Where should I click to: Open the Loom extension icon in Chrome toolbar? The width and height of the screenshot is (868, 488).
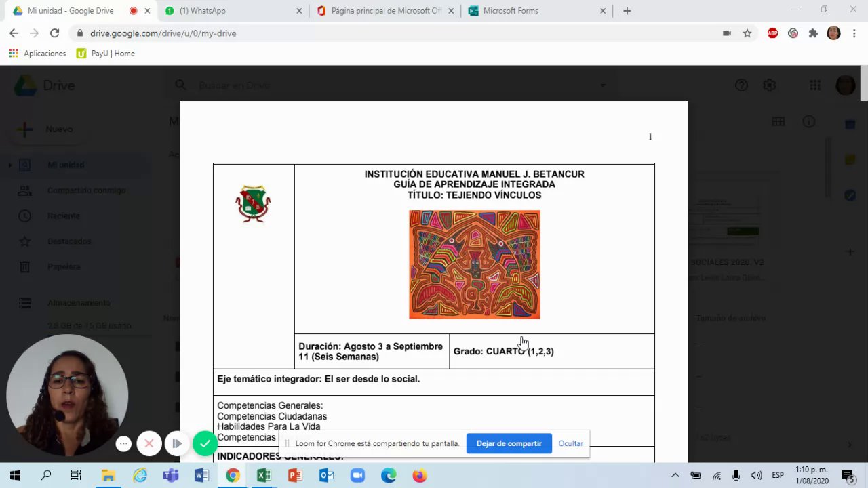pos(793,33)
